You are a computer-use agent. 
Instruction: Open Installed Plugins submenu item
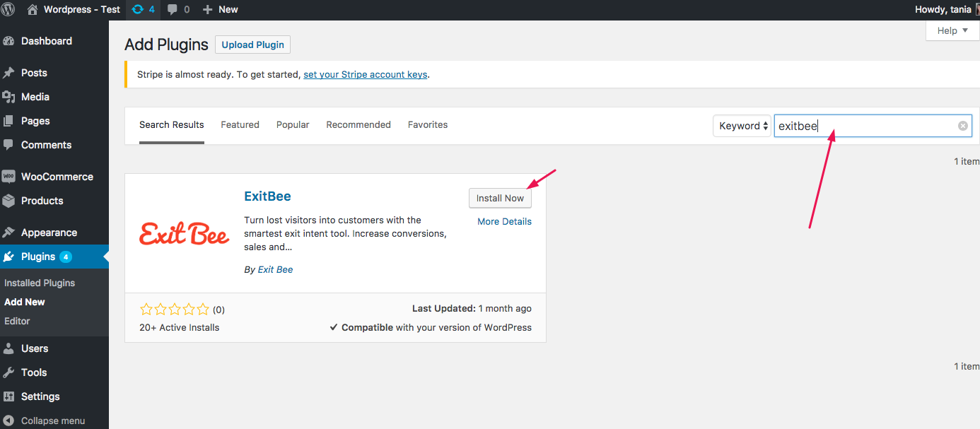click(40, 283)
